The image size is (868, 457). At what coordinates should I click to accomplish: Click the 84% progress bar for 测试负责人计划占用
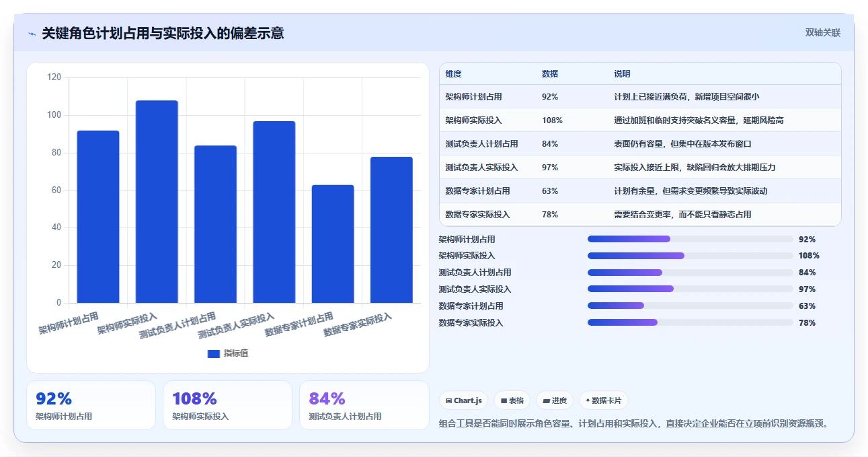(691, 273)
